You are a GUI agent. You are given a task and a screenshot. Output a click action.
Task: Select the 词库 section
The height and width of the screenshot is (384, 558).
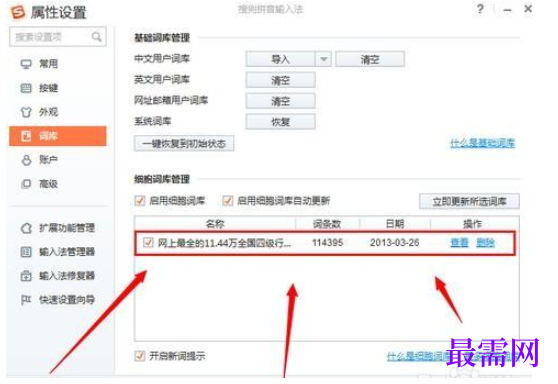[x=58, y=136]
